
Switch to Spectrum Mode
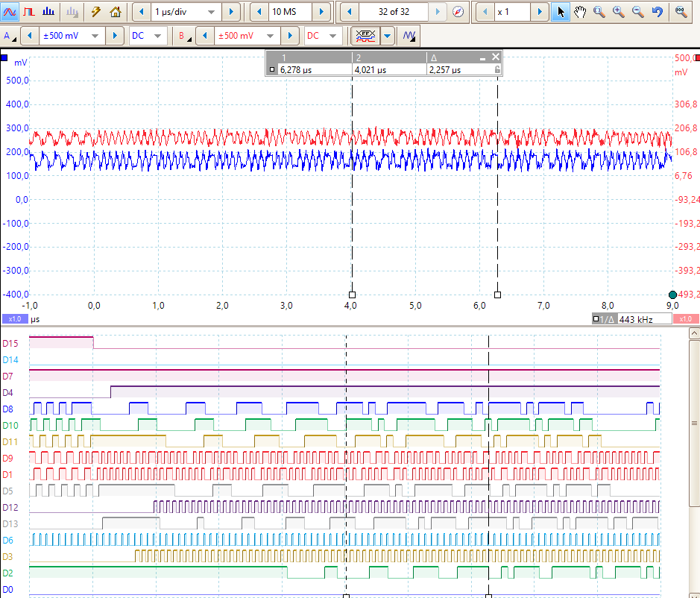[x=48, y=12]
